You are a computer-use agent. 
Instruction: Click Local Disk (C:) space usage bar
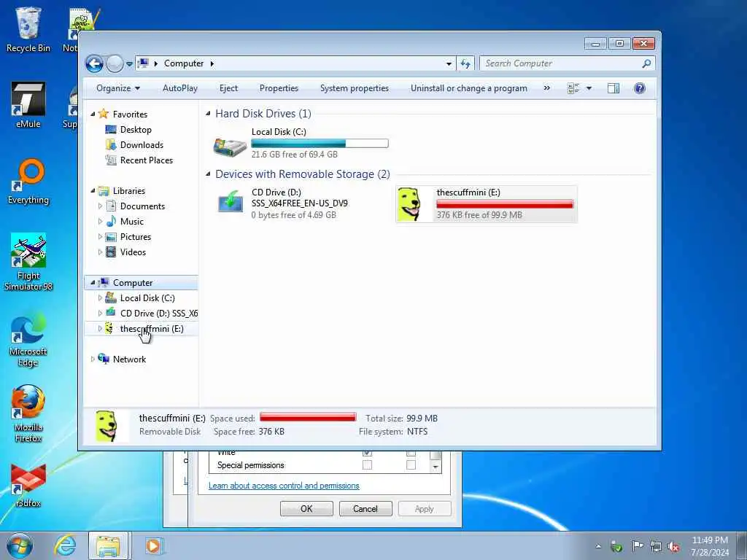(x=320, y=144)
